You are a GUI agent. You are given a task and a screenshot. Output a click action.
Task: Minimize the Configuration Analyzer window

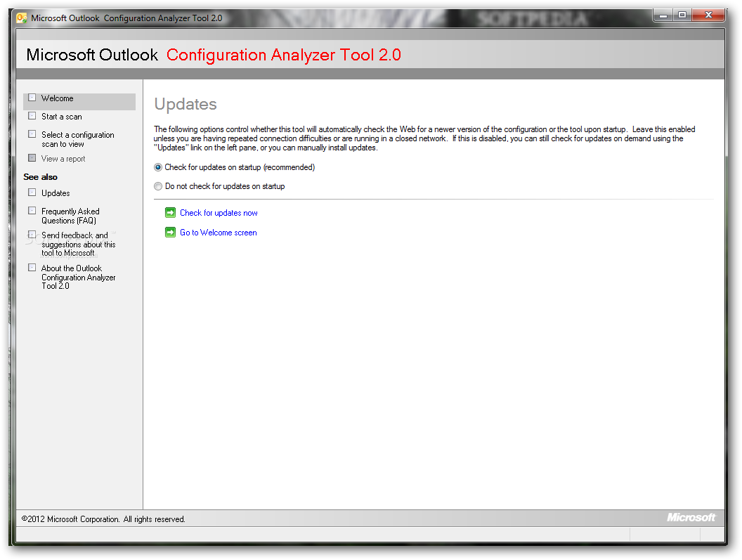pos(663,15)
